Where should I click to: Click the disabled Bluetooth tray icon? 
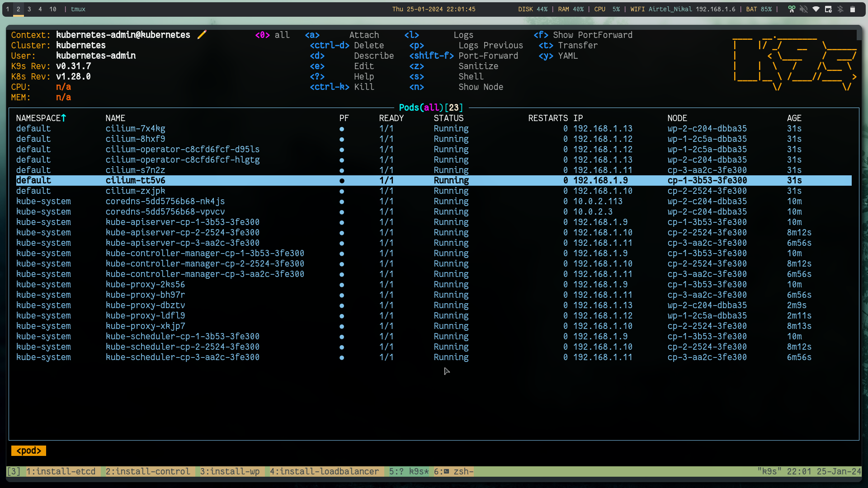pos(840,9)
